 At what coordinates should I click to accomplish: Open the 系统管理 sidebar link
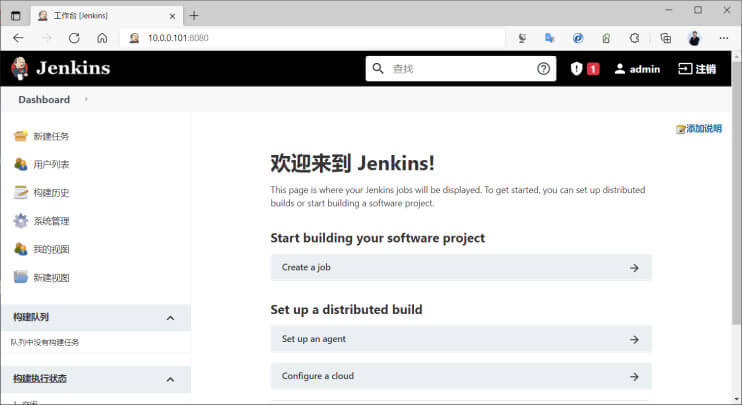pyautogui.click(x=51, y=221)
